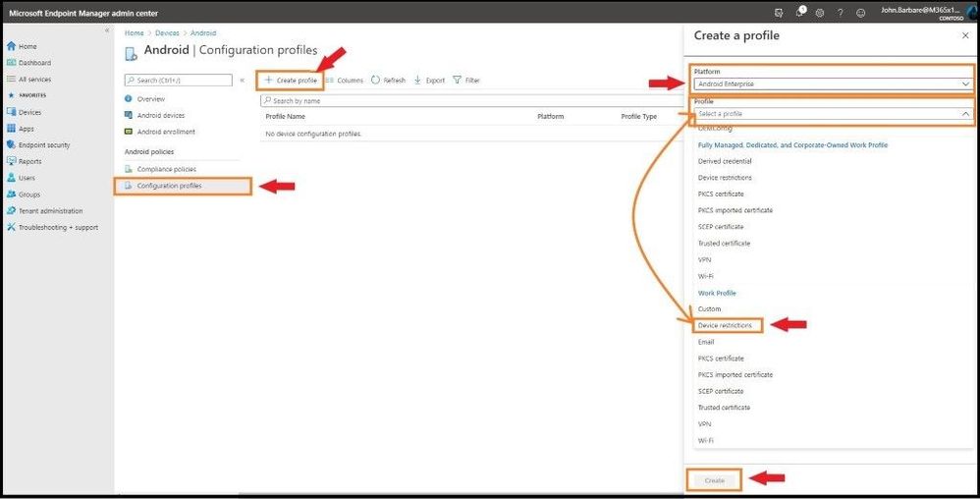
Task: Sort by Platform column header
Action: tap(550, 116)
